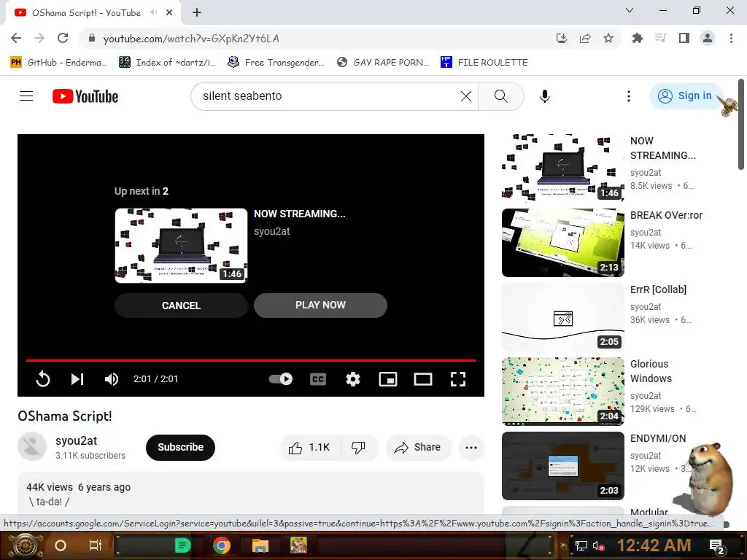Select the OShama Script - YouTube tab
747x560 pixels.
click(93, 13)
